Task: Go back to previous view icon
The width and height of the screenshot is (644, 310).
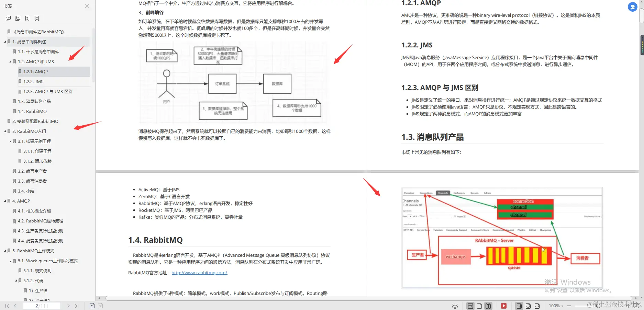Action: (92, 306)
